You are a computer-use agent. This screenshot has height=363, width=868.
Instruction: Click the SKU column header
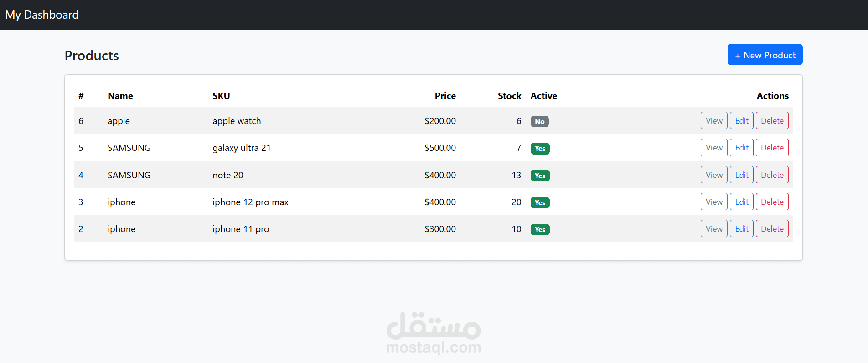(221, 96)
